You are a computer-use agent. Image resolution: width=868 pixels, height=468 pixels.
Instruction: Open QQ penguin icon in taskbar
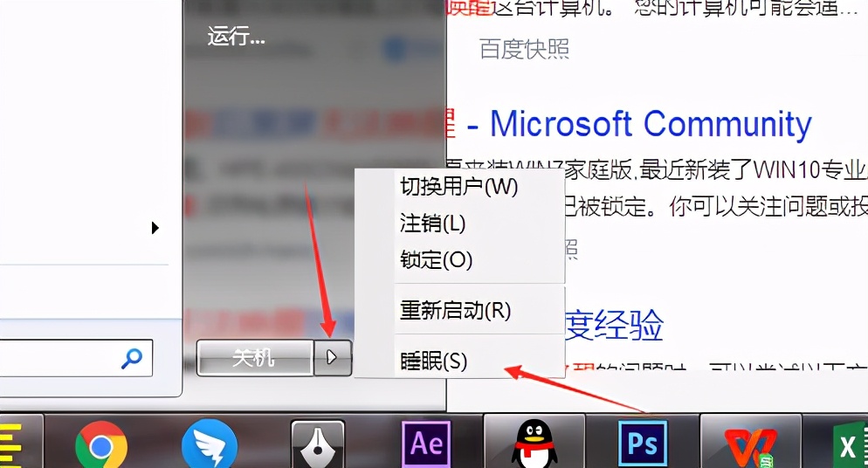pyautogui.click(x=534, y=444)
